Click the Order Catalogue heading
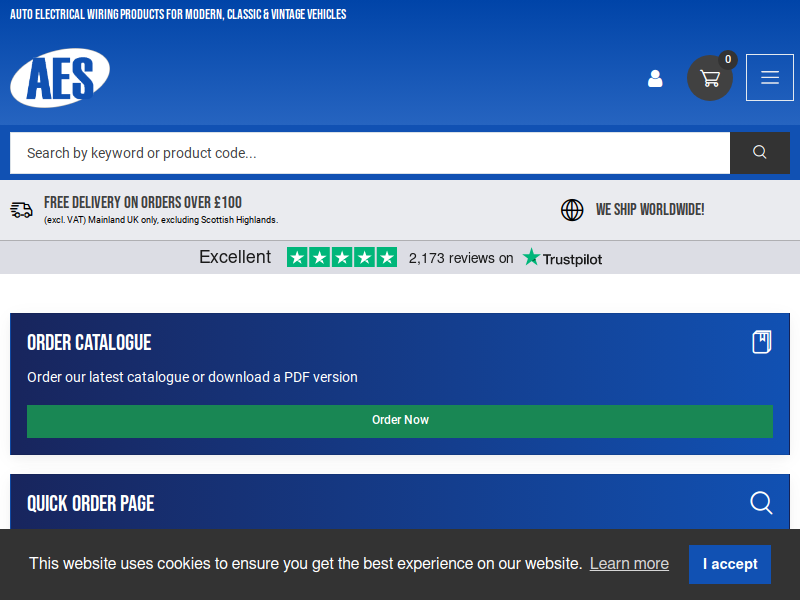800x600 pixels. 89,342
